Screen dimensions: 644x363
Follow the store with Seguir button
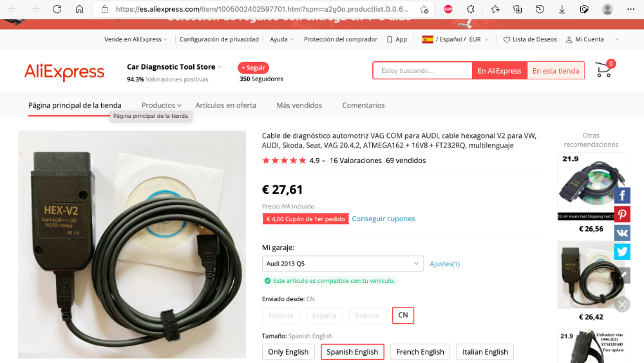[x=253, y=68]
